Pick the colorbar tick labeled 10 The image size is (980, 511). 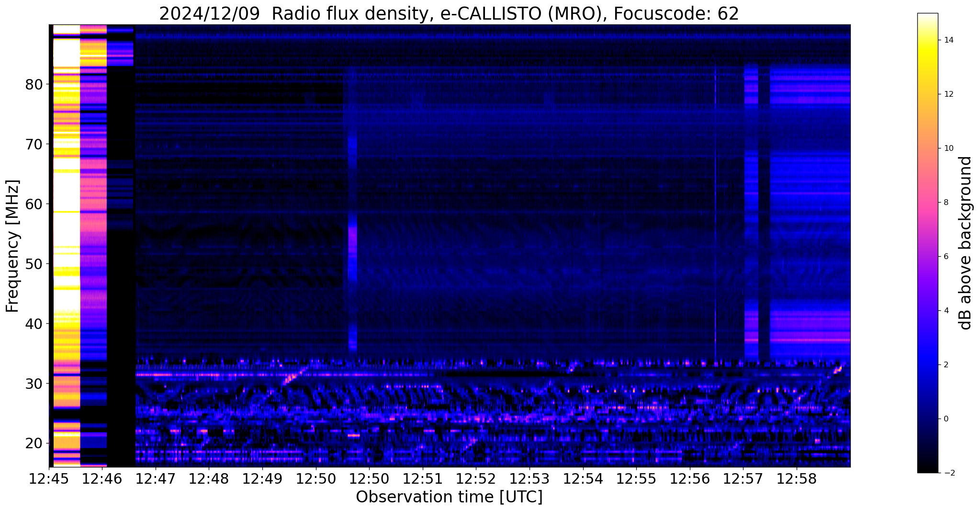(x=948, y=148)
